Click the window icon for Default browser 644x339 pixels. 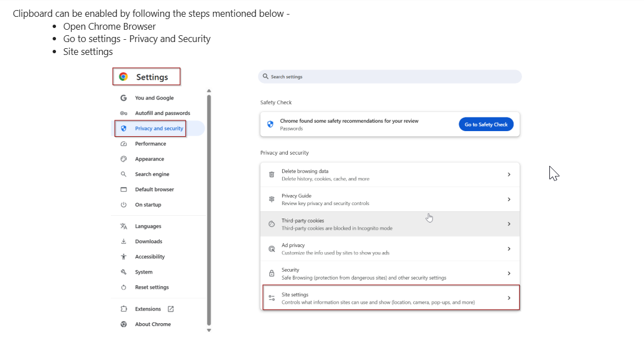[123, 189]
